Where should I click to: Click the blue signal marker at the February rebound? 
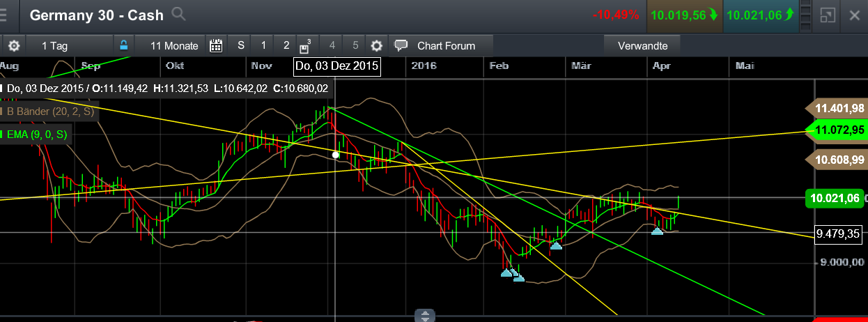[x=556, y=245]
